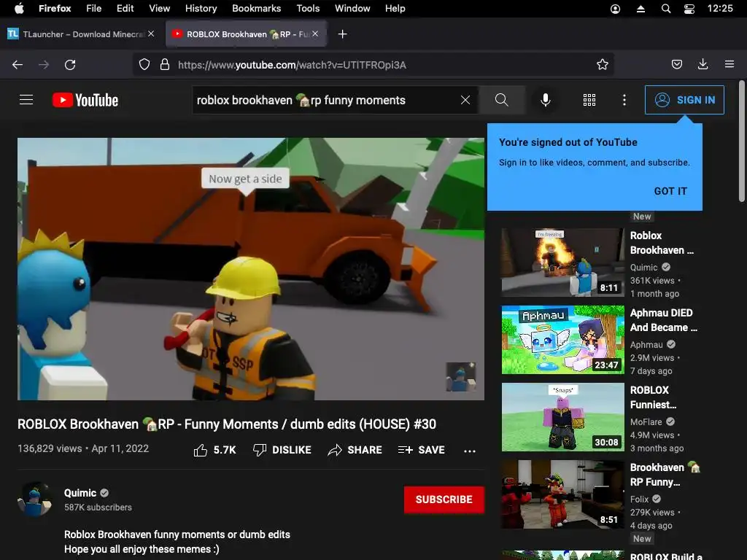747x560 pixels.
Task: Open the Firefox application menu in the menu bar
Action: click(55, 9)
